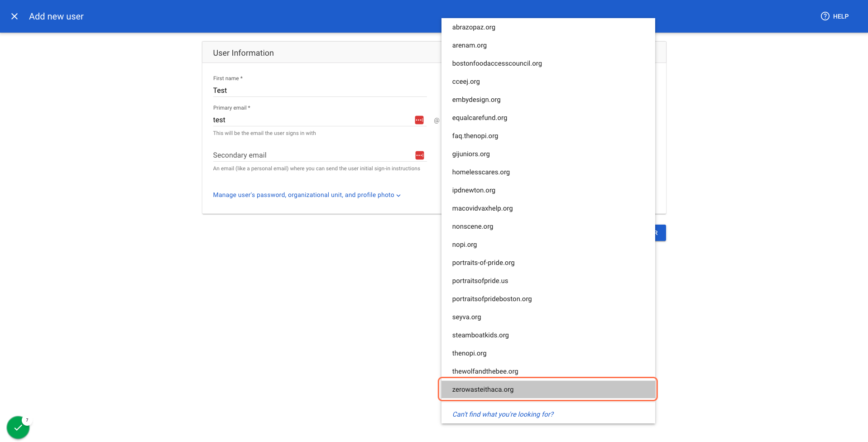Image resolution: width=868 pixels, height=442 pixels.
Task: Expand Manage user's password, organizational unit options
Action: tap(307, 195)
